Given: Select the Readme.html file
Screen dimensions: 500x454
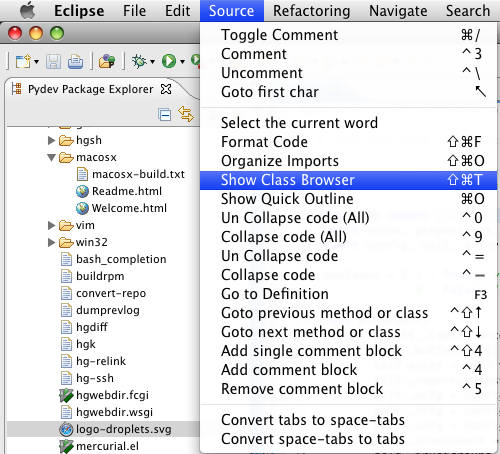Looking at the screenshot, I should (x=127, y=191).
